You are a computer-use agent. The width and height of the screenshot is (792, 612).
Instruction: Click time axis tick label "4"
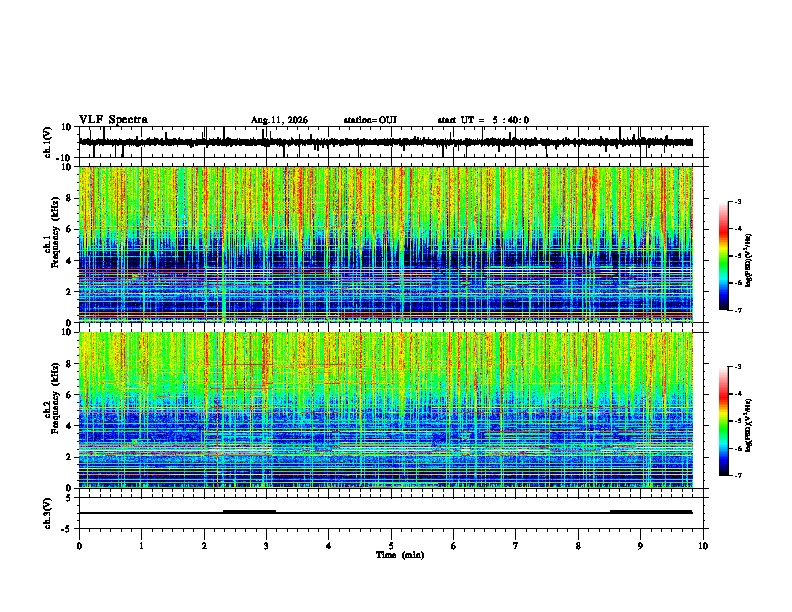(x=329, y=546)
